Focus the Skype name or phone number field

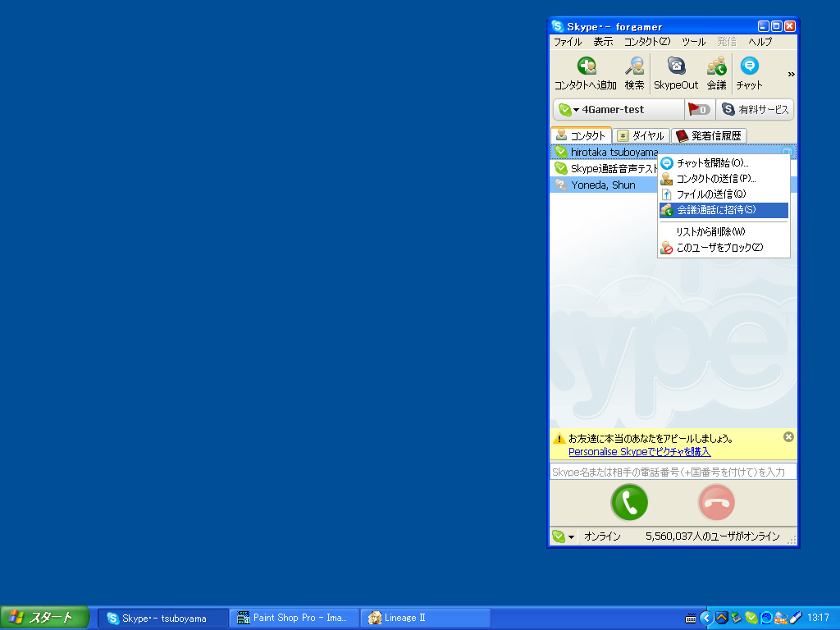673,472
